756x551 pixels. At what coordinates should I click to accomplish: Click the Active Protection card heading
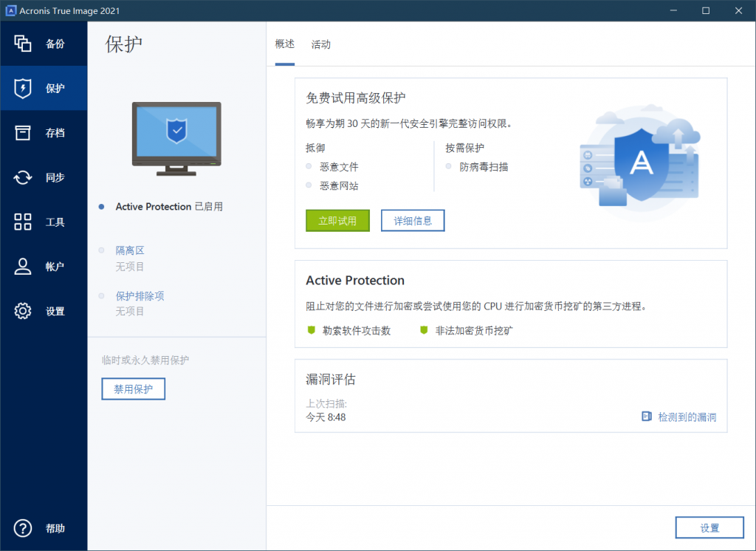[x=355, y=281]
